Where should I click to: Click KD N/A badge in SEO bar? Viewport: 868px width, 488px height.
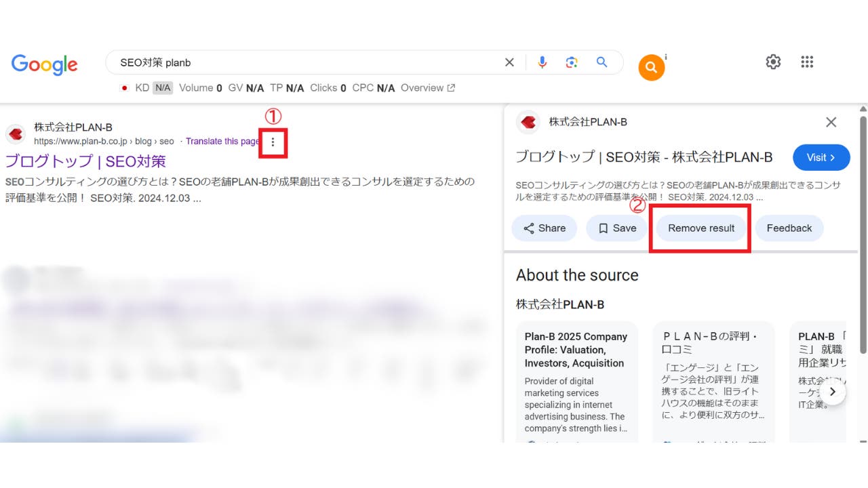(x=154, y=88)
